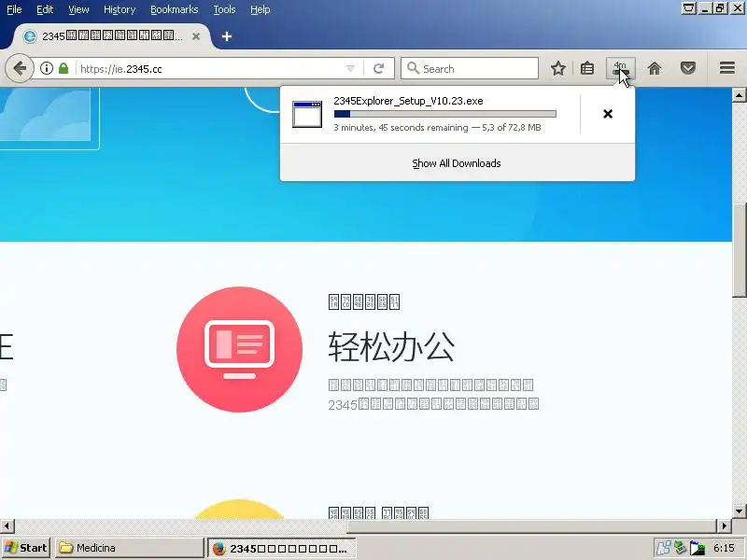Screen dimensions: 747x560
Task: Open the Start menu
Action: coord(26,548)
